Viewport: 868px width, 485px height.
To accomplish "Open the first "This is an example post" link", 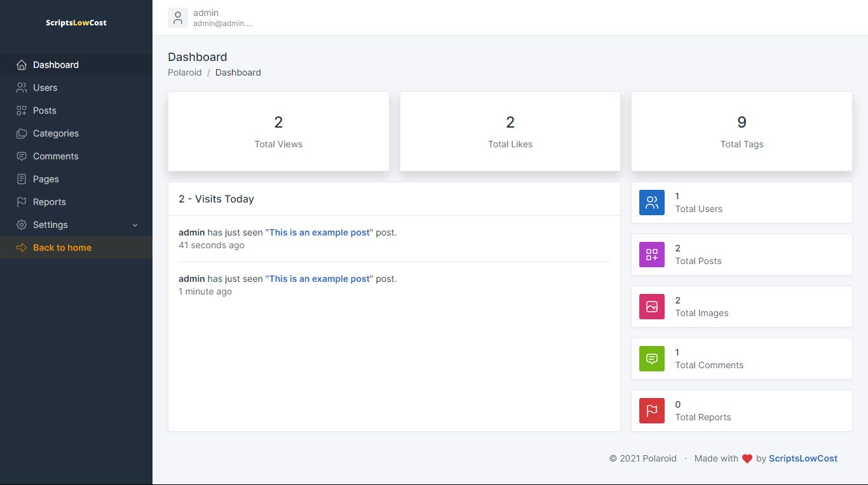I will 319,232.
